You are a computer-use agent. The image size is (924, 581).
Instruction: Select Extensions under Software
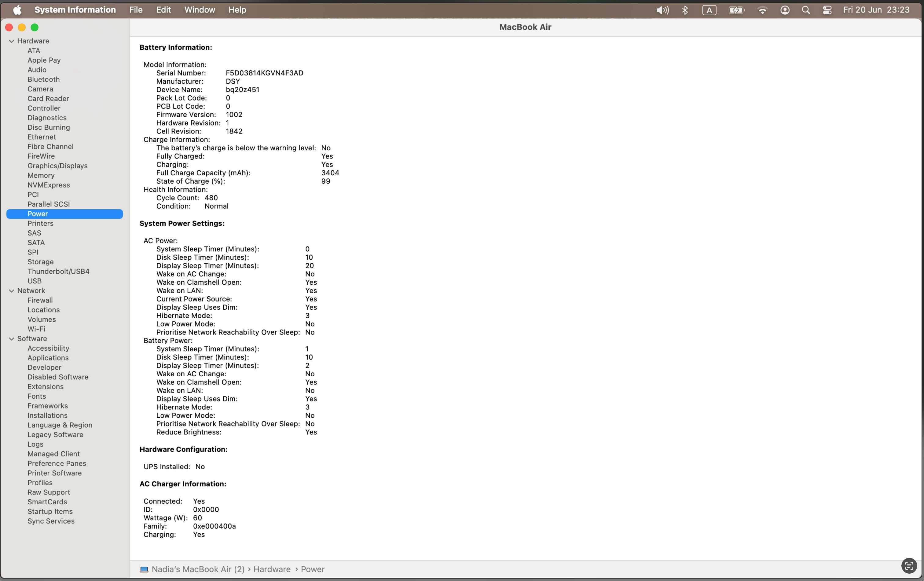click(x=46, y=386)
